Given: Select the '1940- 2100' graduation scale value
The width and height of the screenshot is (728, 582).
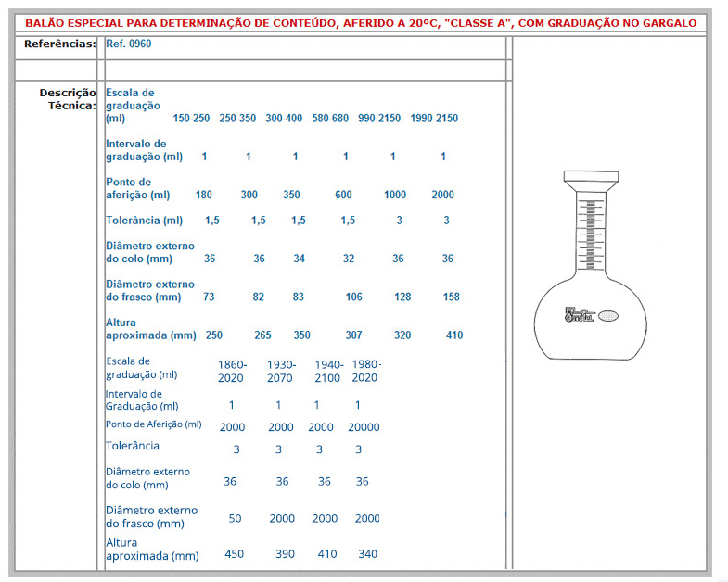Looking at the screenshot, I should [328, 372].
